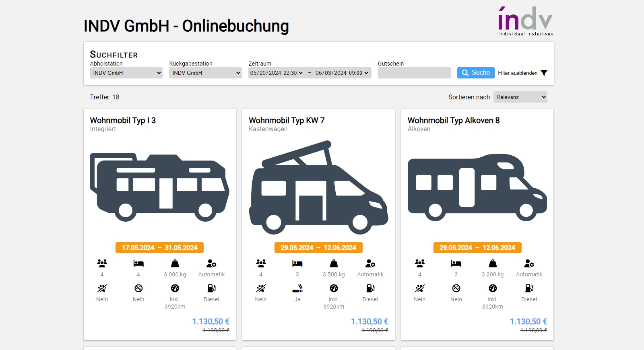Click the 17.05.2024 – 31.05.2024 date badge
The width and height of the screenshot is (644, 350).
tap(160, 248)
